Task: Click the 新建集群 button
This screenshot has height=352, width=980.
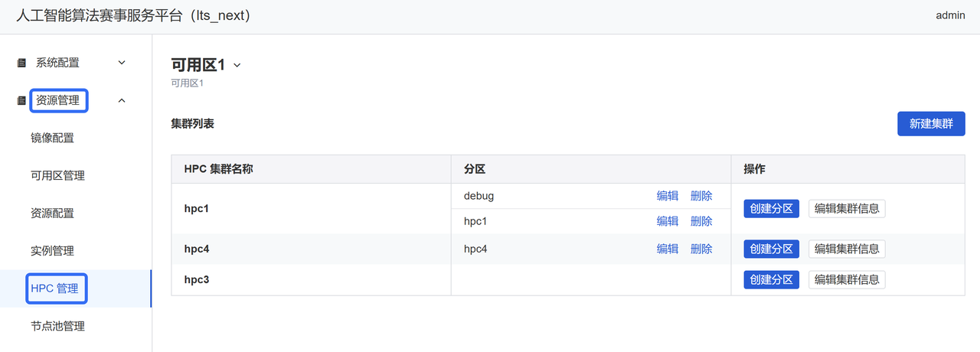Action: tap(931, 123)
